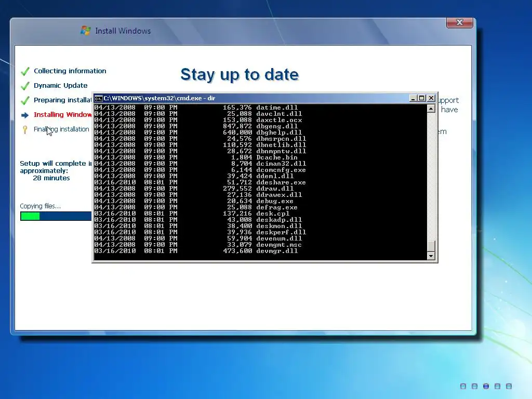Click the ddraw.dll line in cmd

pos(194,189)
